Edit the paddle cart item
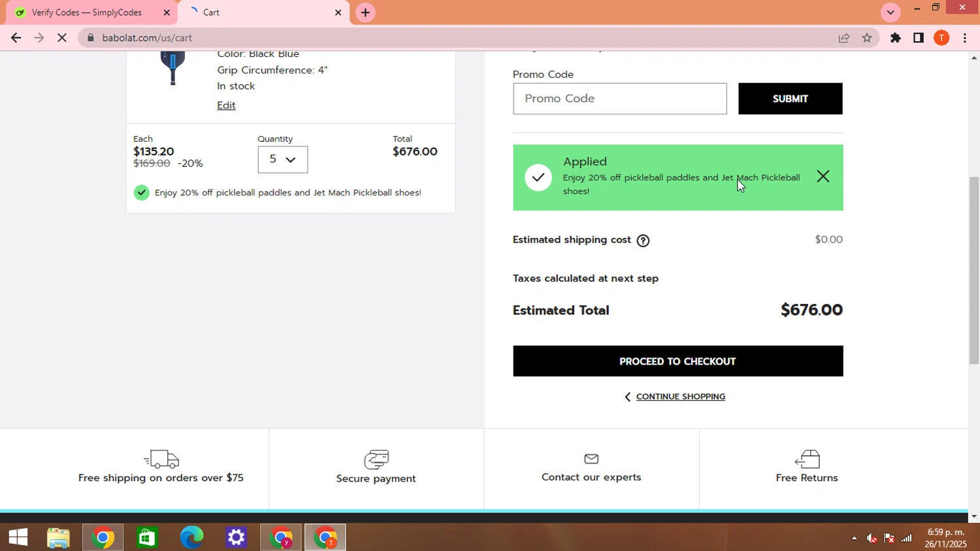980x551 pixels. [x=226, y=105]
